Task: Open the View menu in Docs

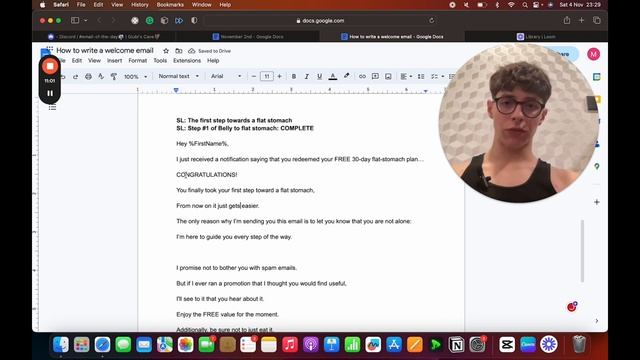Action: (94, 61)
